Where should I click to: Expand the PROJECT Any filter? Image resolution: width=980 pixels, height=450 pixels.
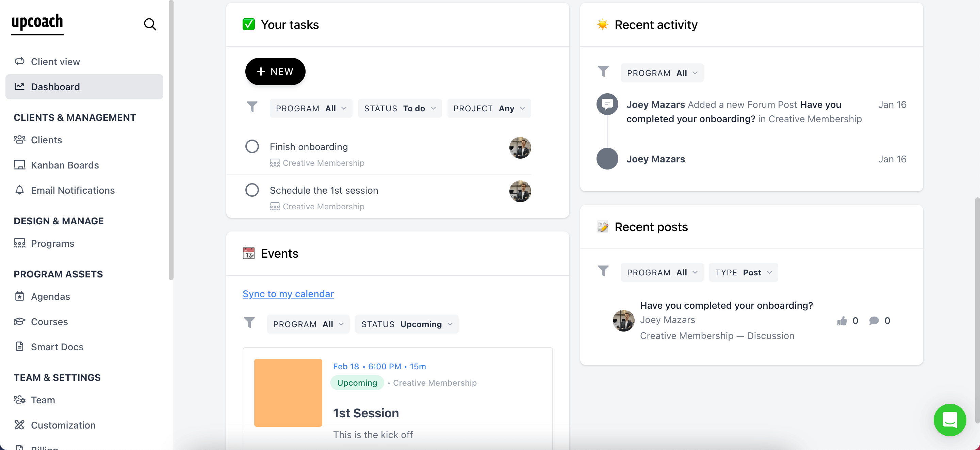489,108
